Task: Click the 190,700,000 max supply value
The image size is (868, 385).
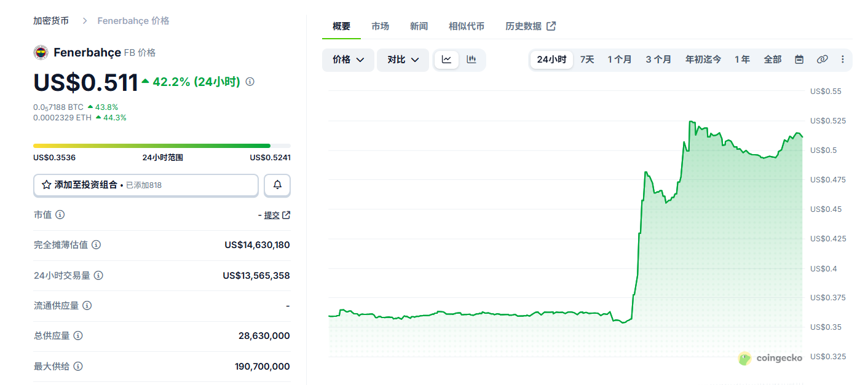Action: click(x=262, y=367)
